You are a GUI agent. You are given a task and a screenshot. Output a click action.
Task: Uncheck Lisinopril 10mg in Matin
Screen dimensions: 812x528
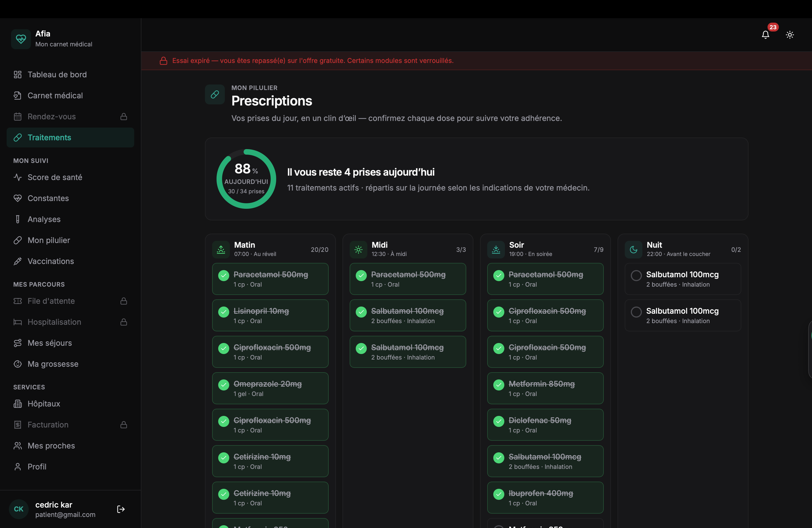point(223,312)
